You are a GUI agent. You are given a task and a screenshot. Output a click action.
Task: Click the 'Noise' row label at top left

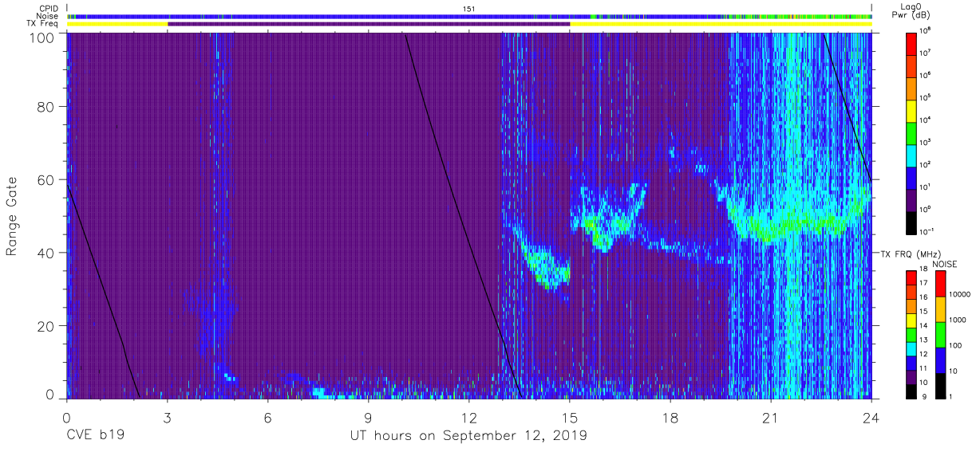[x=49, y=16]
